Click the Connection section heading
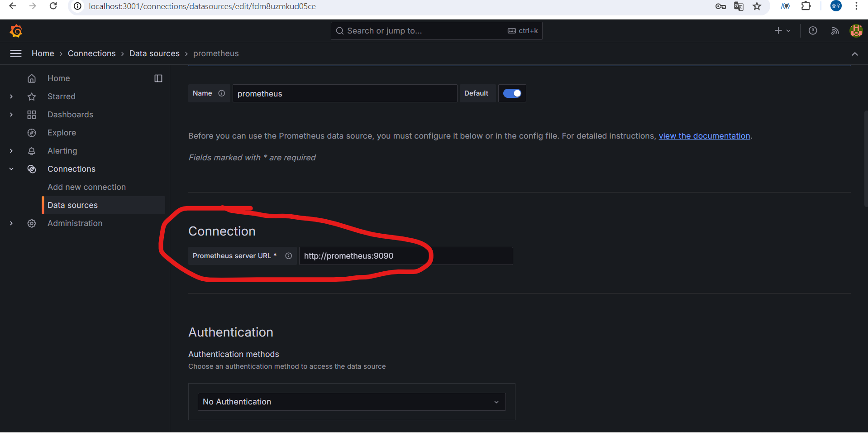The width and height of the screenshot is (868, 433). click(x=222, y=231)
